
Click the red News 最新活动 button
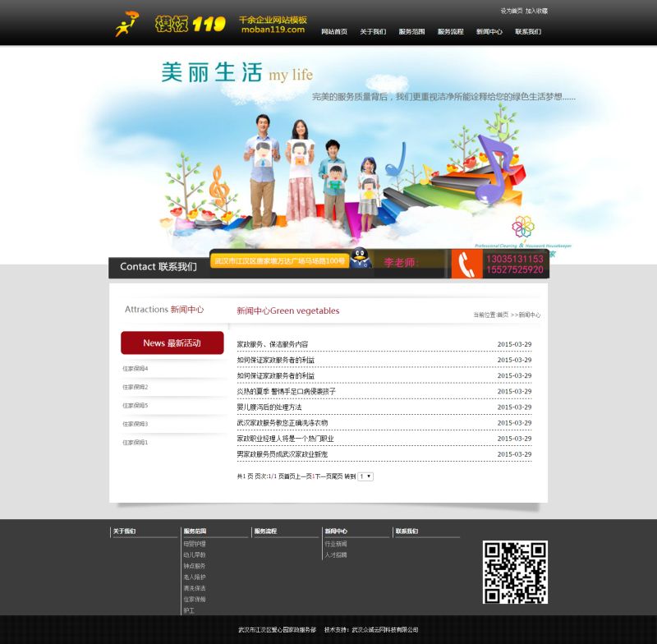(172, 343)
